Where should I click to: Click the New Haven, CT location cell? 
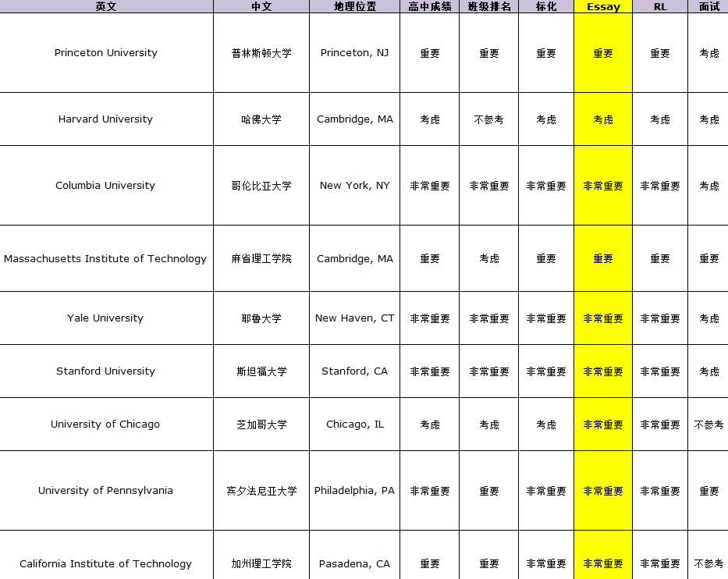click(x=355, y=318)
